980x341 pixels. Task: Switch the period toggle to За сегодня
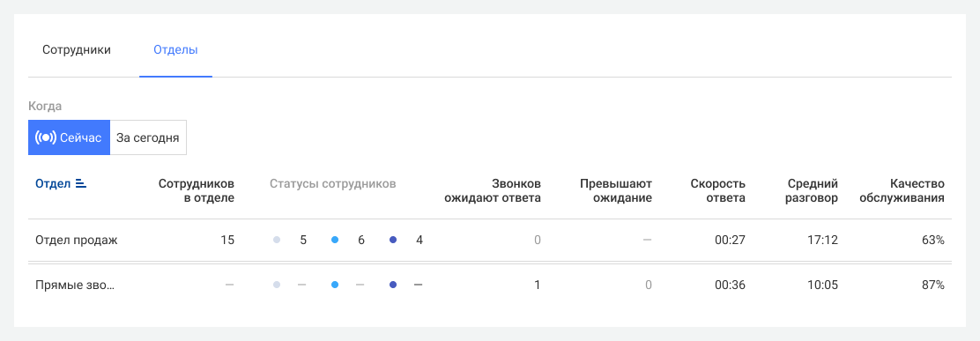click(148, 137)
